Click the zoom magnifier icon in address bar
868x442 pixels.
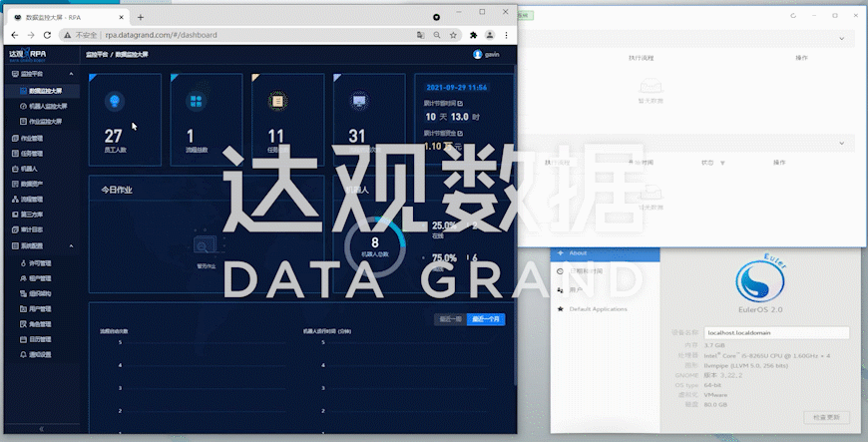point(437,35)
